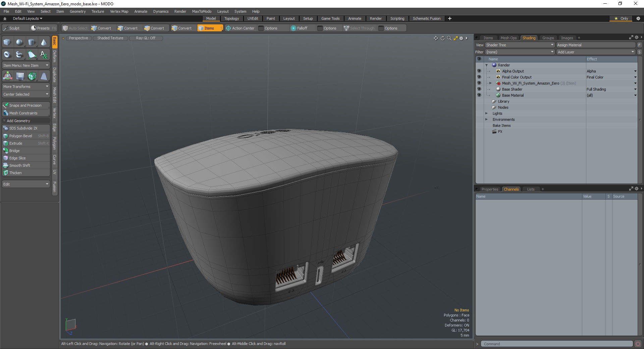Switch to the Mesh Ops panel tab
644x349 pixels.
tap(508, 38)
